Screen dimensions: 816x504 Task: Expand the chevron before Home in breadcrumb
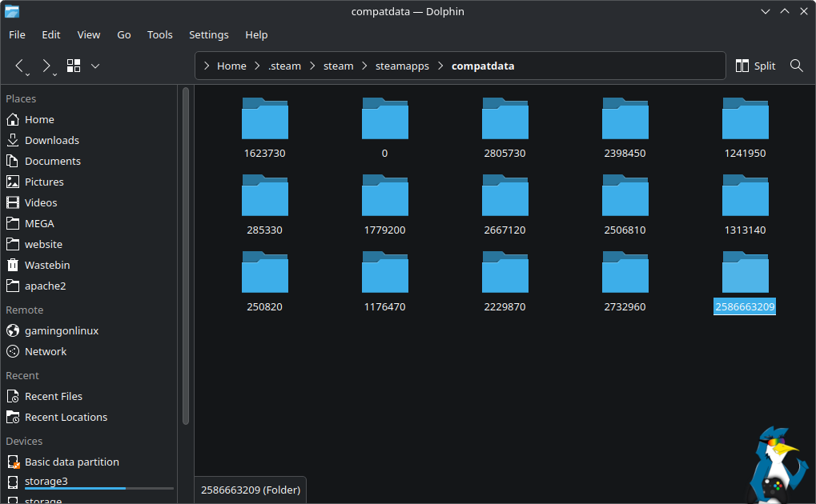(207, 66)
